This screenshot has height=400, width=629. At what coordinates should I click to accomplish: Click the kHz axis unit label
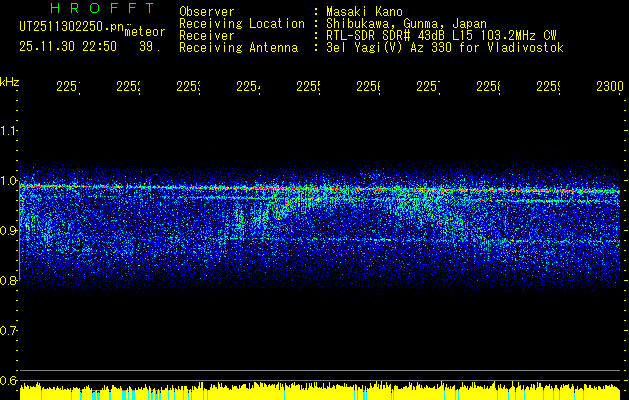9,82
